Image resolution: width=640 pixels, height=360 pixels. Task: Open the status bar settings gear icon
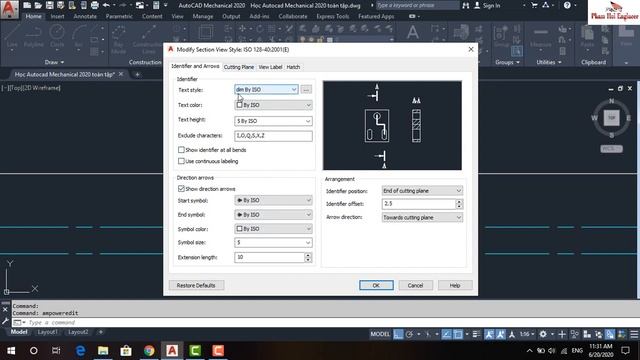pos(543,334)
